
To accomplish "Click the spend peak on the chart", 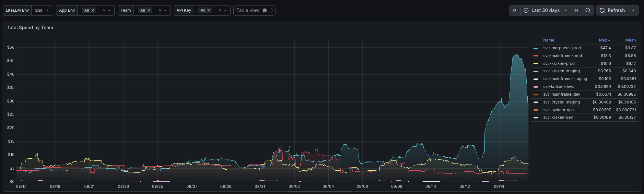I will [x=516, y=55].
